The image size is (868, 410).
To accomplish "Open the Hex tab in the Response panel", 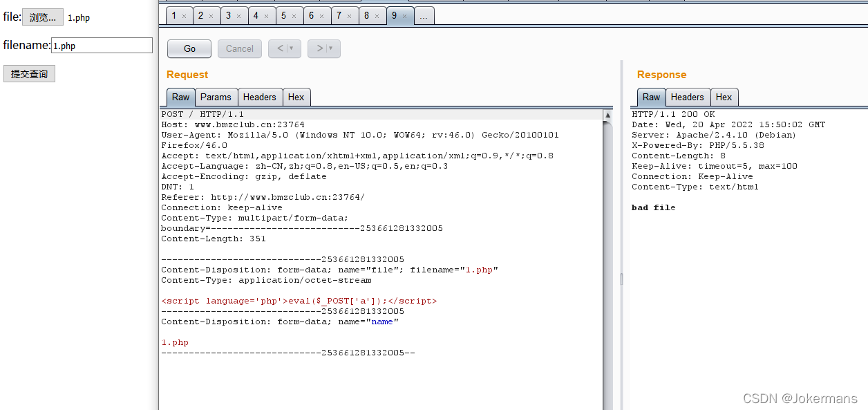I will tap(724, 97).
